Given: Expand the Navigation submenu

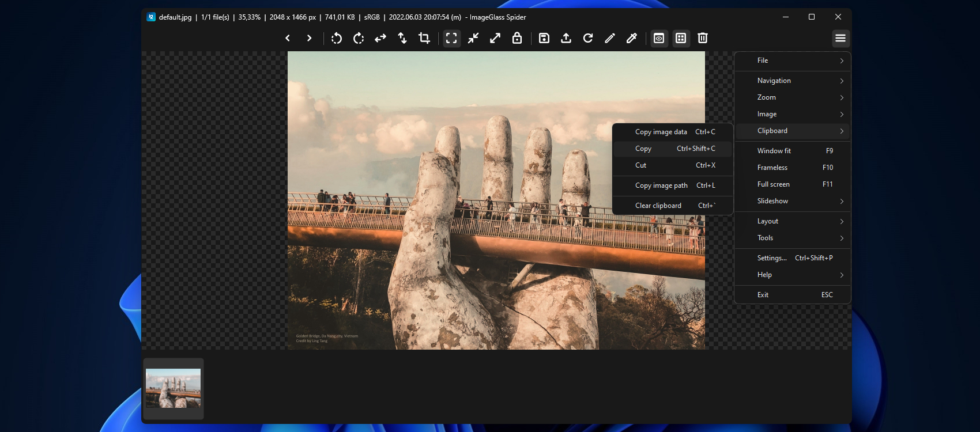Looking at the screenshot, I should (793, 81).
